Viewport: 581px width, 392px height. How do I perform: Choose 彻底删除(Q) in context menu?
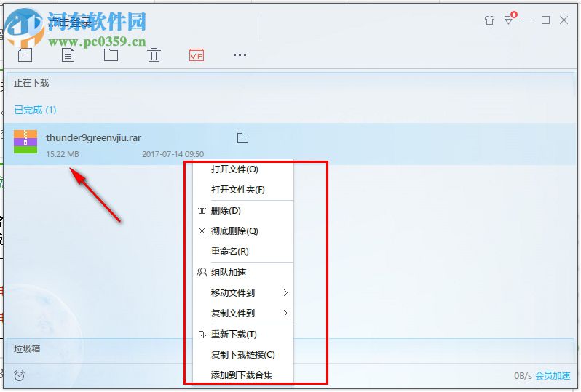(x=243, y=231)
